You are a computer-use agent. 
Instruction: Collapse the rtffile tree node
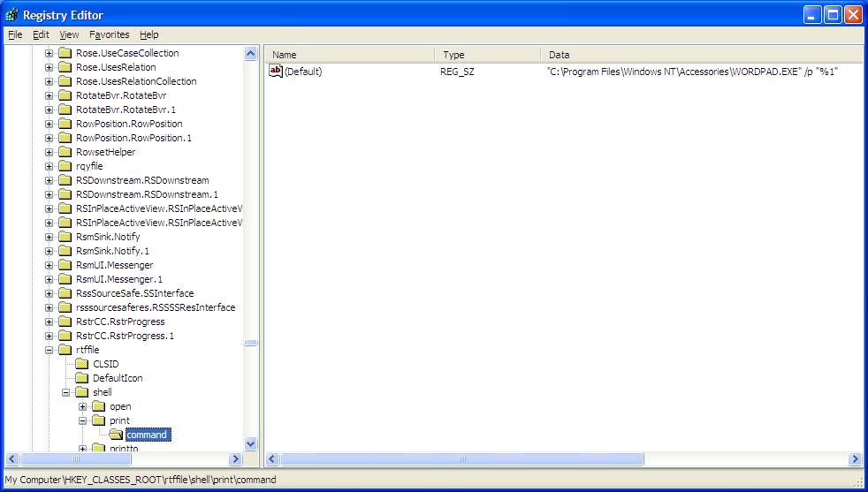[49, 350]
